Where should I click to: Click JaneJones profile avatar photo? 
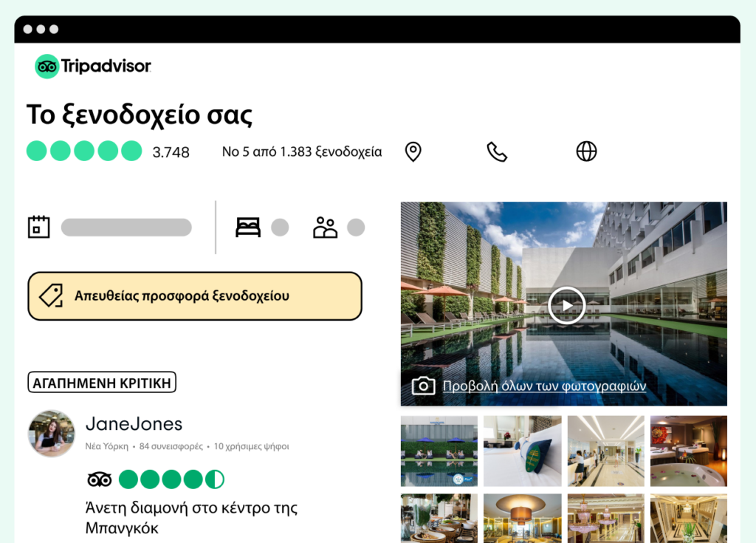click(x=52, y=434)
